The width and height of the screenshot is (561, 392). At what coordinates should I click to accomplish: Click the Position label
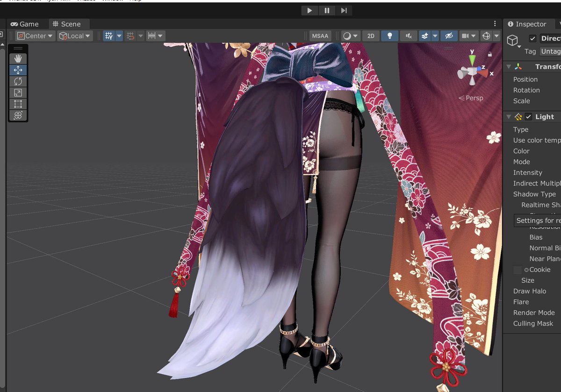point(525,79)
